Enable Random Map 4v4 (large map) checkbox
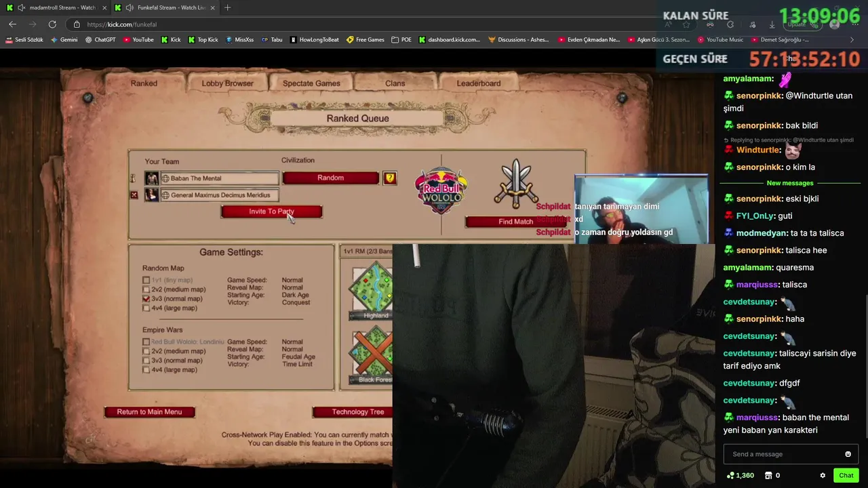Screen dimensions: 868x488 pyautogui.click(x=146, y=308)
